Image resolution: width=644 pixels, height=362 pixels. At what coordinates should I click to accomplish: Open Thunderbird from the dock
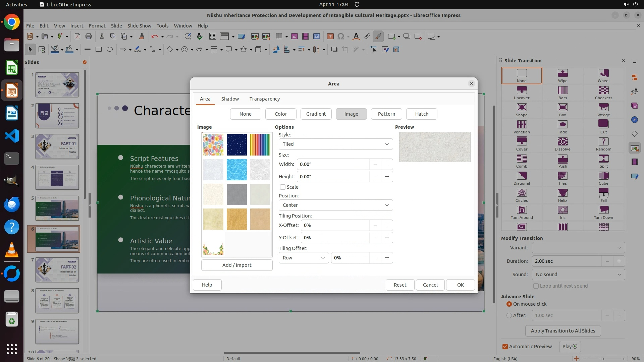12,204
